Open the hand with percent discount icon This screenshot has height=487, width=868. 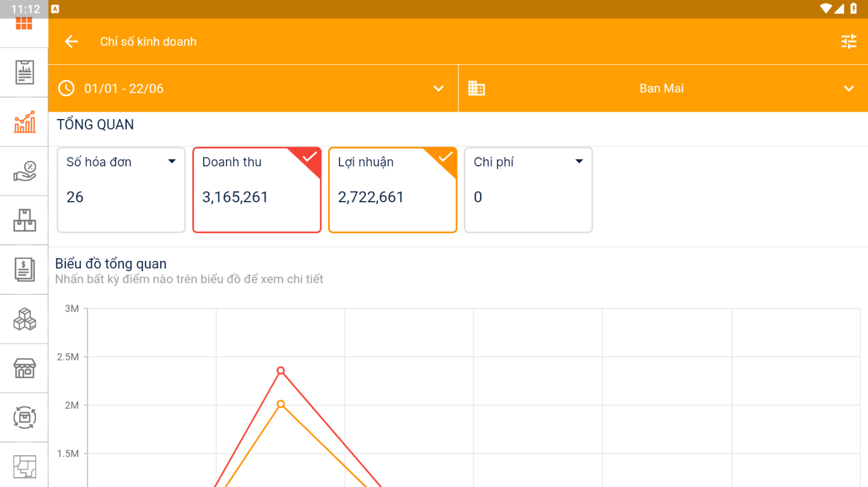point(24,171)
